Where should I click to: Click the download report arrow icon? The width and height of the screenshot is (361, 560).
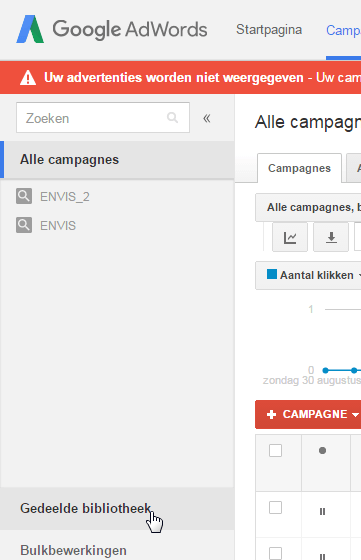click(331, 237)
